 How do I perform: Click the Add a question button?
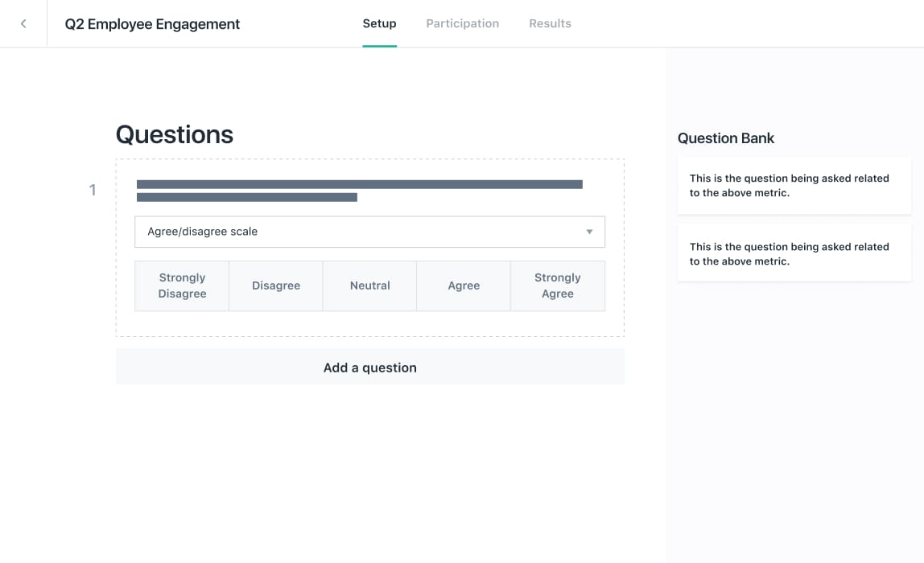coord(369,367)
